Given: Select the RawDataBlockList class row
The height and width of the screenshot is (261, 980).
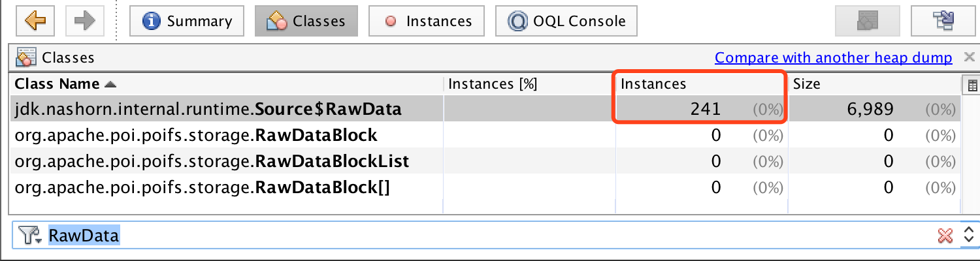Looking at the screenshot, I should point(212,161).
